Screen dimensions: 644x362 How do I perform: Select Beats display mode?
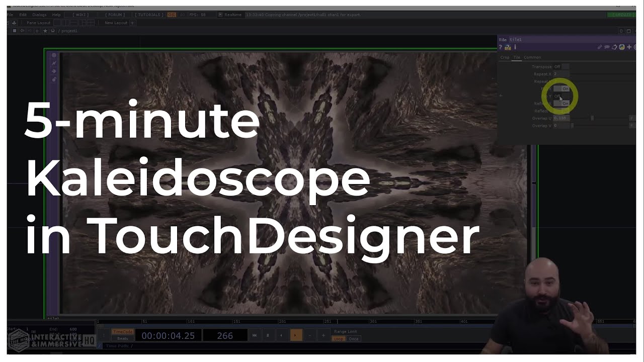click(122, 339)
